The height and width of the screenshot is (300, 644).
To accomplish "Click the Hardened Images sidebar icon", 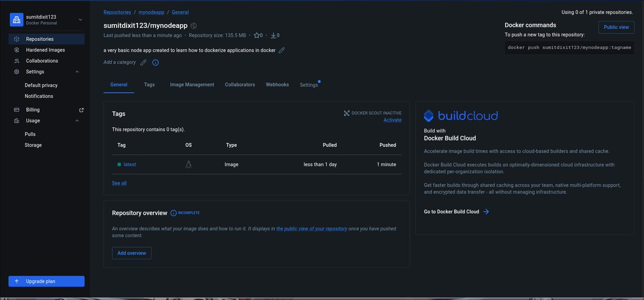I will click(x=17, y=50).
